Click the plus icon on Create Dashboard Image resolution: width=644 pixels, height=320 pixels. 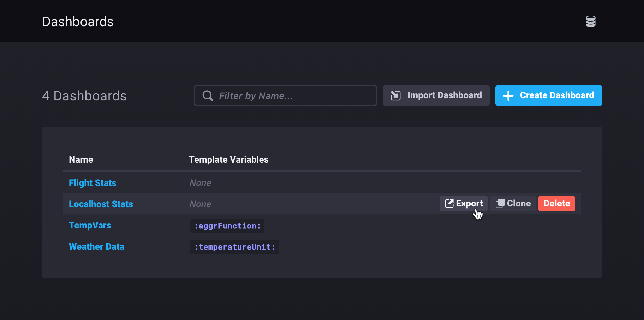click(x=508, y=95)
